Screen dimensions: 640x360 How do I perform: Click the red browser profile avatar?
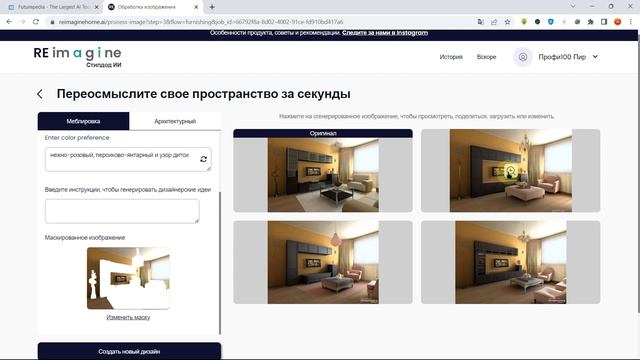[x=618, y=22]
